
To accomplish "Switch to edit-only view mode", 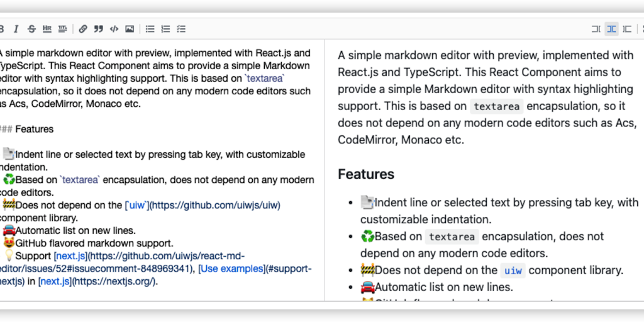I will pyautogui.click(x=596, y=29).
